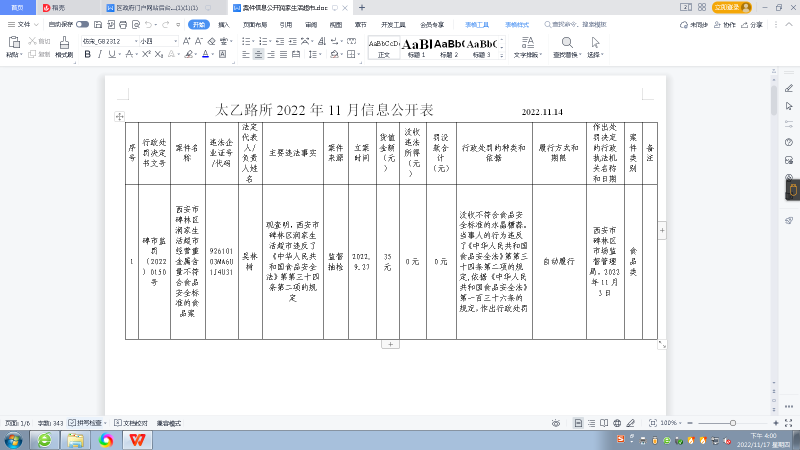The width and height of the screenshot is (800, 450).
Task: Toggle spell check (拼写检查) in status bar
Action: [x=87, y=423]
